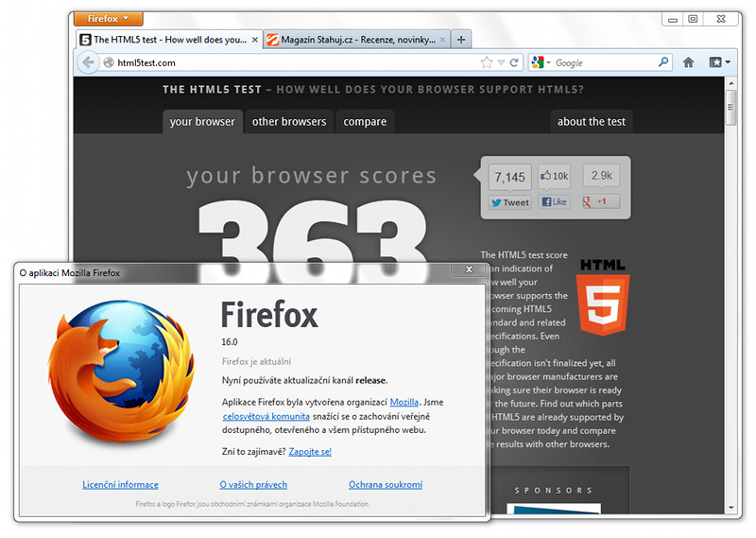Screen dimensions: 756x538
Task: Open 'Licenční informace' link
Action: coord(121,484)
